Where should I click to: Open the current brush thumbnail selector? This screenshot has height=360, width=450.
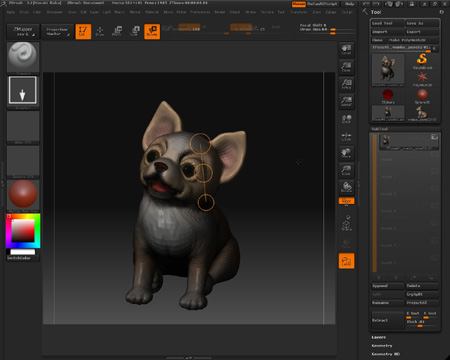23,57
